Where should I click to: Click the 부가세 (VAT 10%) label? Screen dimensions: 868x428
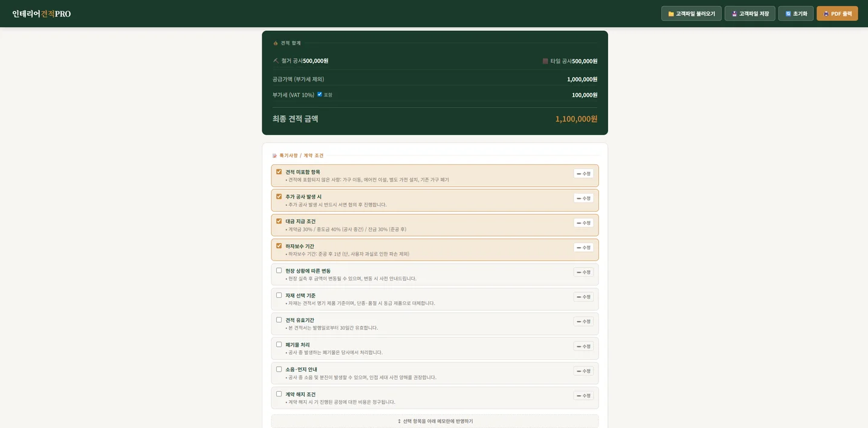coord(293,95)
